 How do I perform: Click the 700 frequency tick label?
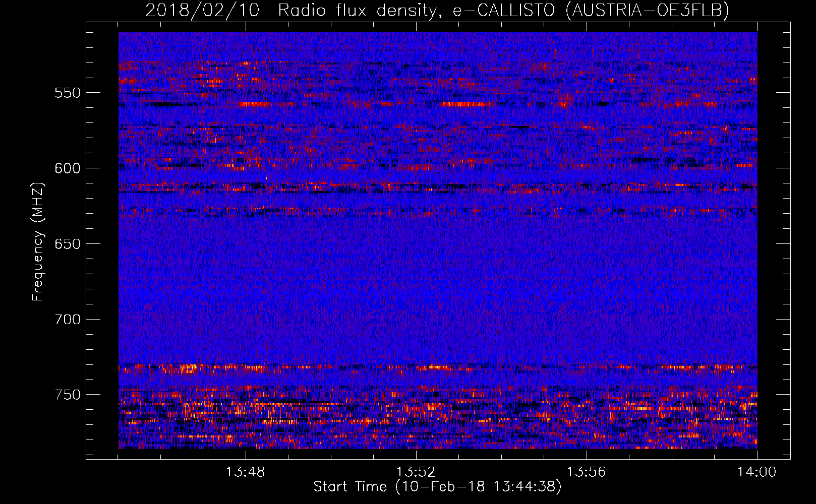coord(68,320)
